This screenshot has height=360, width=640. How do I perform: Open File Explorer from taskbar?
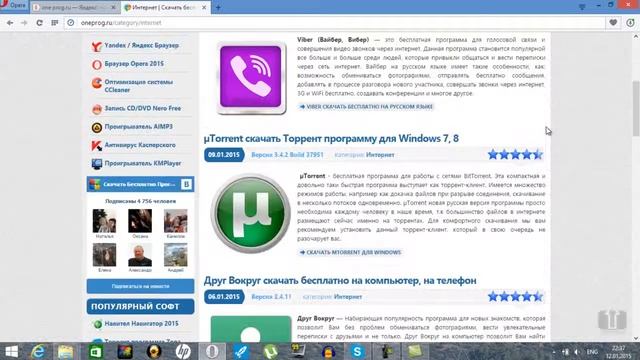(66, 351)
